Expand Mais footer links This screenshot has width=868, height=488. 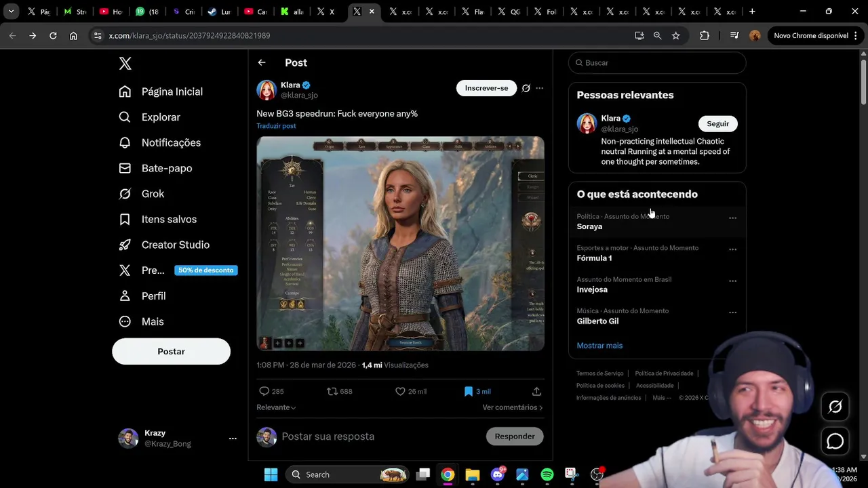[661, 398]
